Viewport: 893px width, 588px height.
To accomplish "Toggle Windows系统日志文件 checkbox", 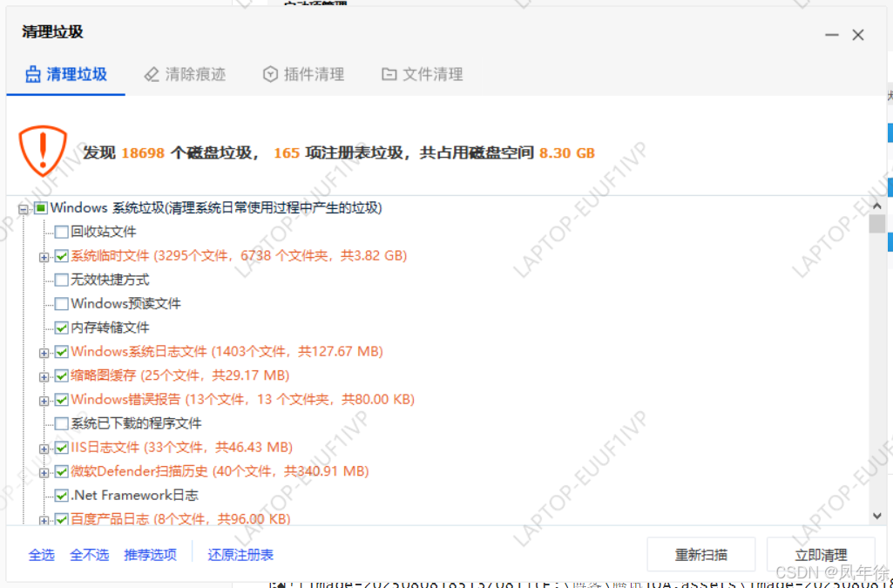I will coord(62,352).
